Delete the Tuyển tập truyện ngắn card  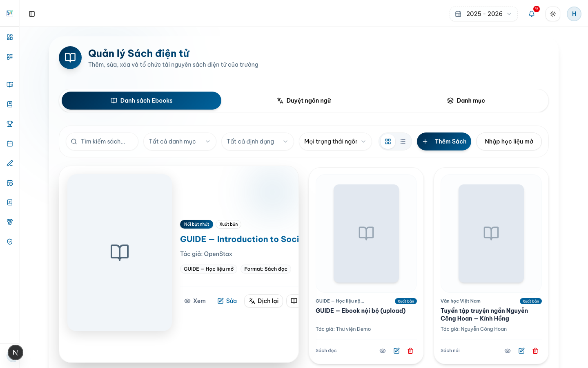(x=535, y=351)
